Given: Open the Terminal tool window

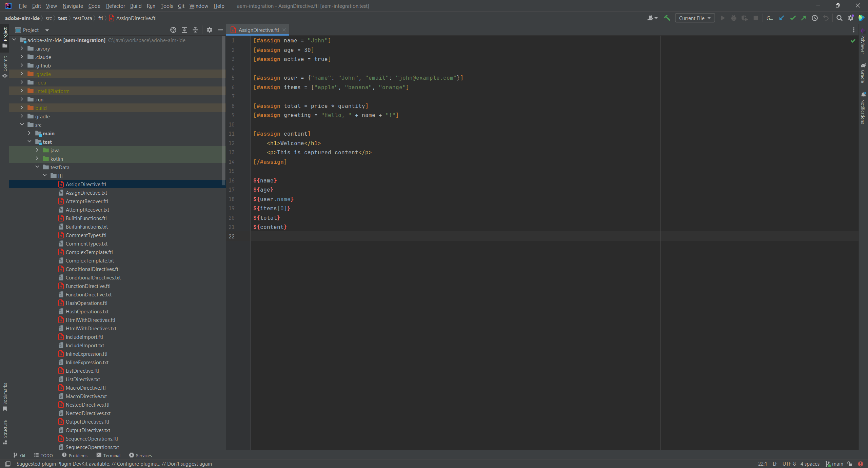Looking at the screenshot, I should (108, 455).
